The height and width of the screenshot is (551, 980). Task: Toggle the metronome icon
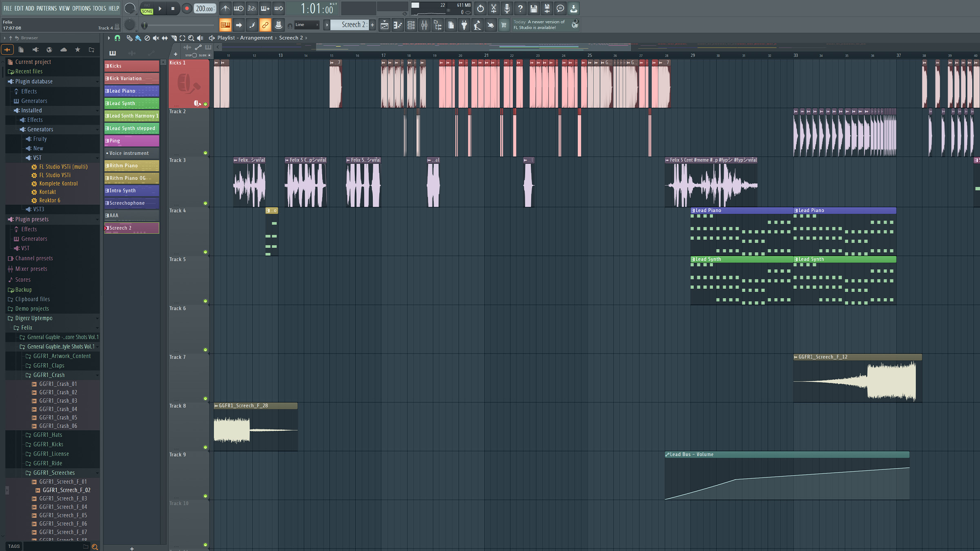[x=225, y=9]
